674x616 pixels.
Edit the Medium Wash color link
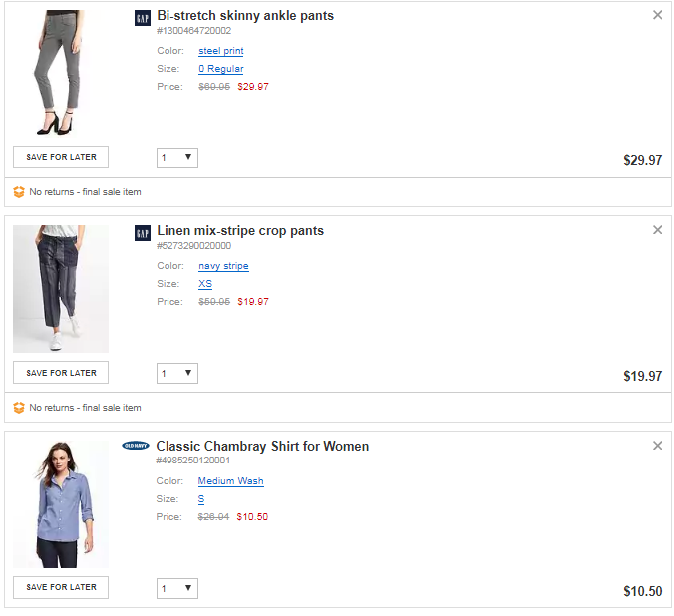(230, 481)
